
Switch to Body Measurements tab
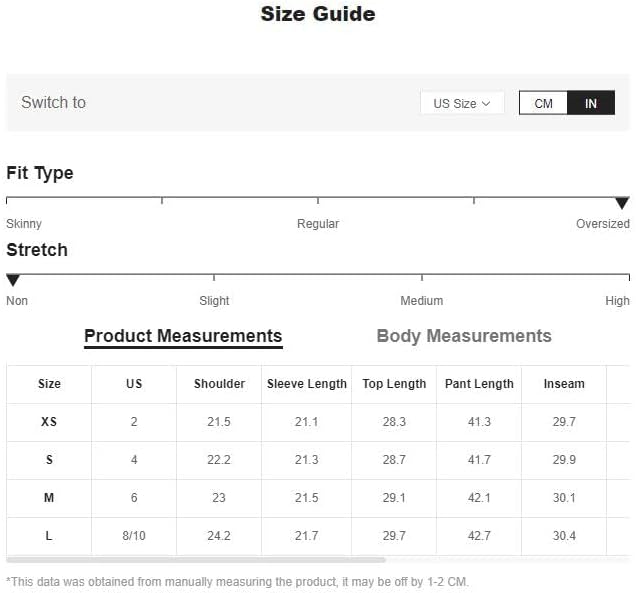(x=464, y=336)
